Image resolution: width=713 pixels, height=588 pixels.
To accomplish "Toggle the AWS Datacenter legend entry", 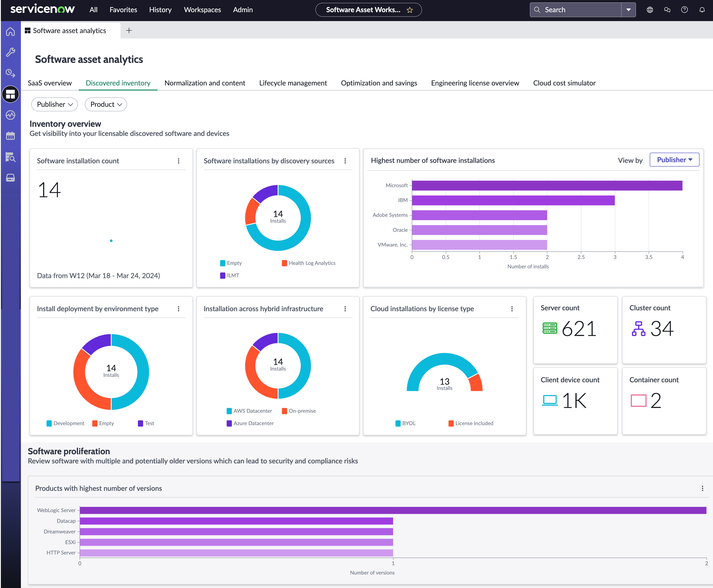I will pyautogui.click(x=249, y=411).
